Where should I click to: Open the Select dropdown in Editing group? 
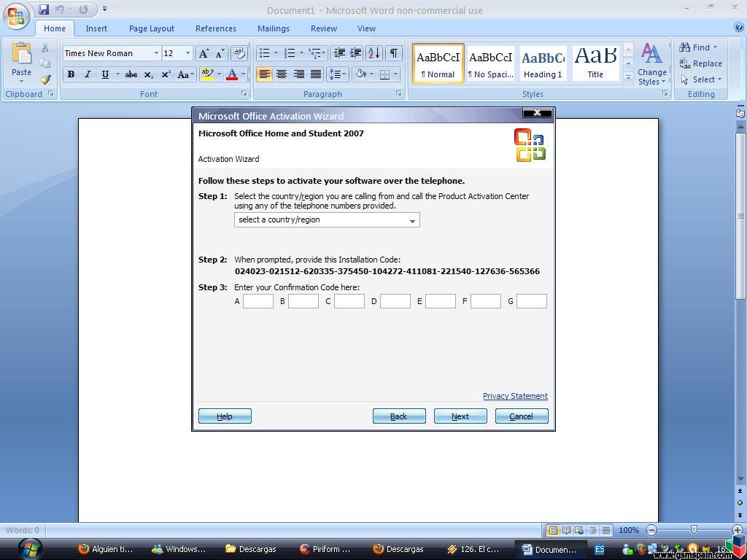tap(701, 79)
